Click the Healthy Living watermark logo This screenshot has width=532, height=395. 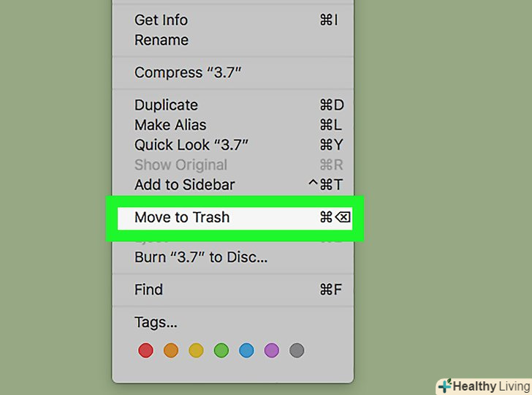pyautogui.click(x=483, y=385)
